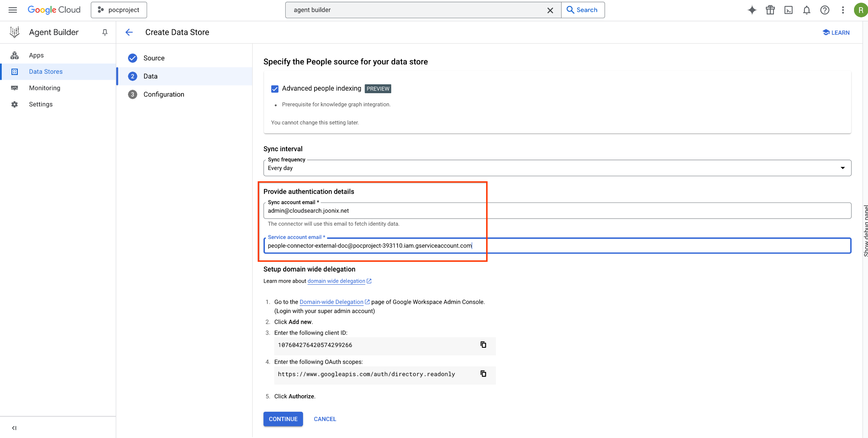Copy the client ID to clipboard

click(x=483, y=345)
